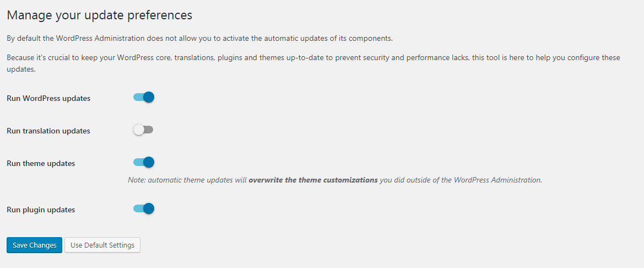Image resolution: width=644 pixels, height=268 pixels.
Task: Restore settings with Use Default Settings
Action: pos(102,245)
